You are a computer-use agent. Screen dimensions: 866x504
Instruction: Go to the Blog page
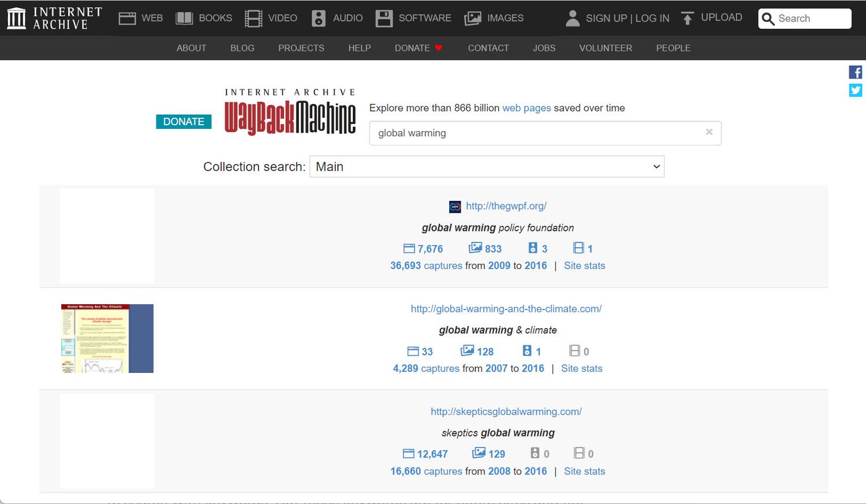(242, 48)
